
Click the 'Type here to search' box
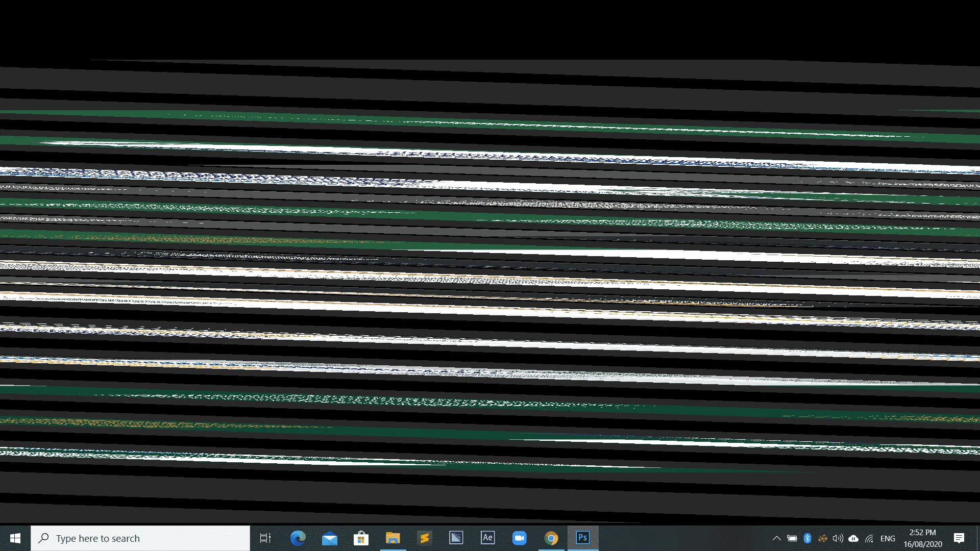pyautogui.click(x=140, y=538)
